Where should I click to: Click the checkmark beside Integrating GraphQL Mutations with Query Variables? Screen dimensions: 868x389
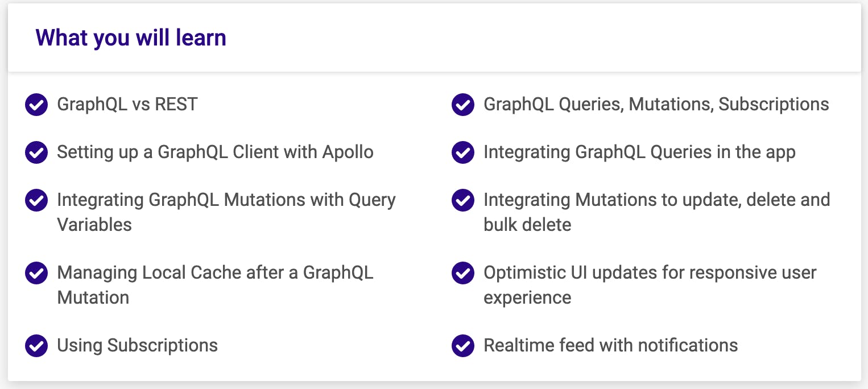36,200
